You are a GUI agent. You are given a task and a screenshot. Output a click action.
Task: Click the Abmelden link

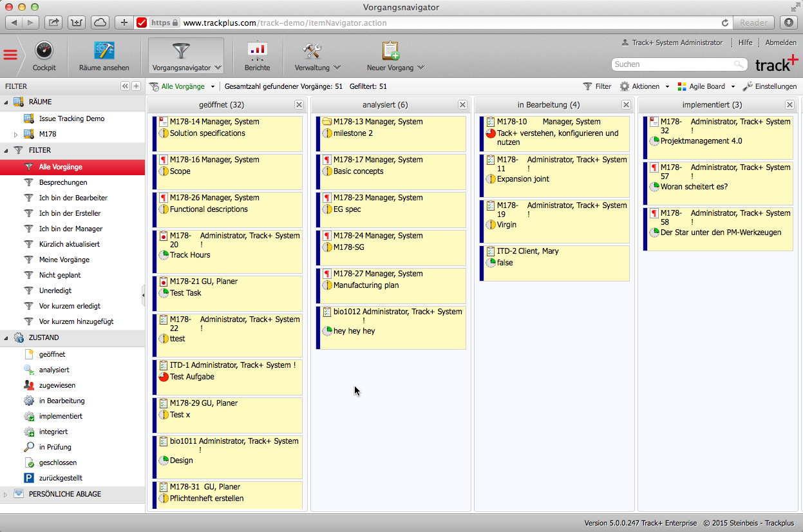[x=780, y=43]
